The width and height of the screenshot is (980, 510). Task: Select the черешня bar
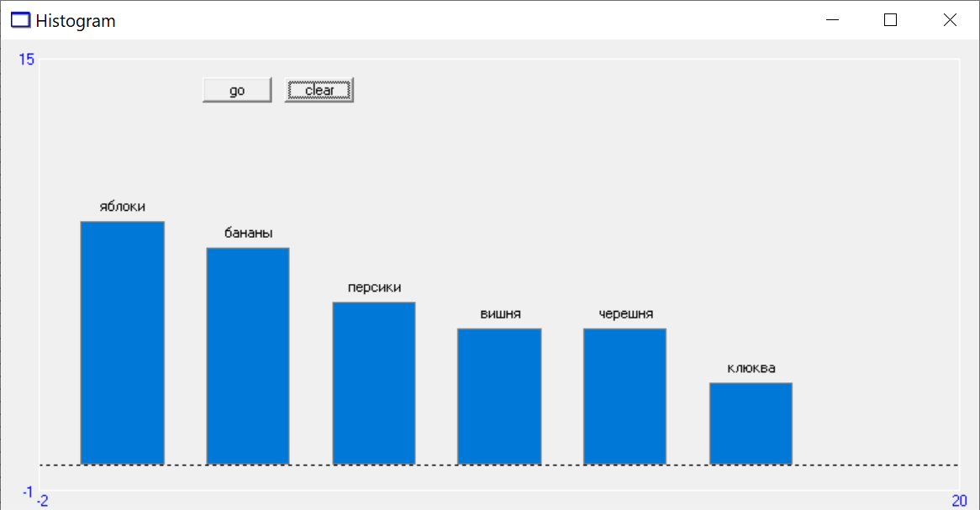tap(624, 397)
